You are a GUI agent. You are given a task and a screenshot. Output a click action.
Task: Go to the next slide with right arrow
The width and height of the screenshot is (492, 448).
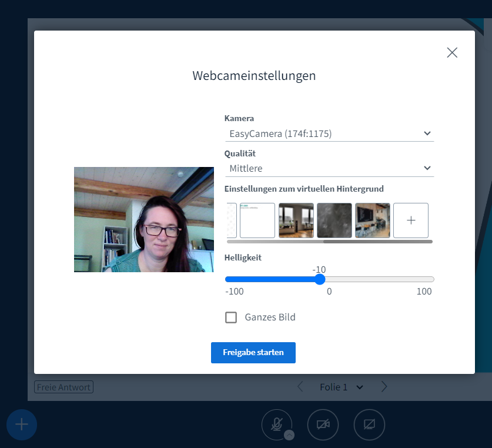click(x=384, y=386)
